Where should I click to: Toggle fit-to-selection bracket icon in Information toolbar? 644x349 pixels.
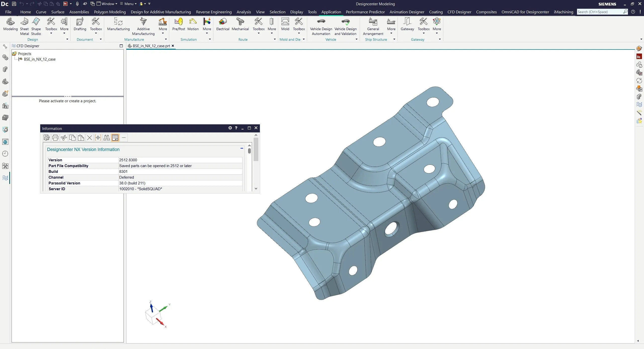pos(98,138)
